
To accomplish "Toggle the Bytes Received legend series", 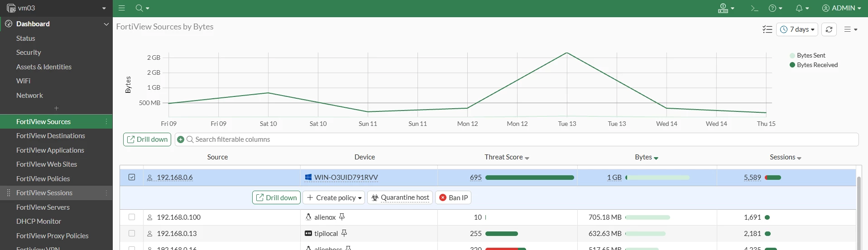I will point(814,65).
